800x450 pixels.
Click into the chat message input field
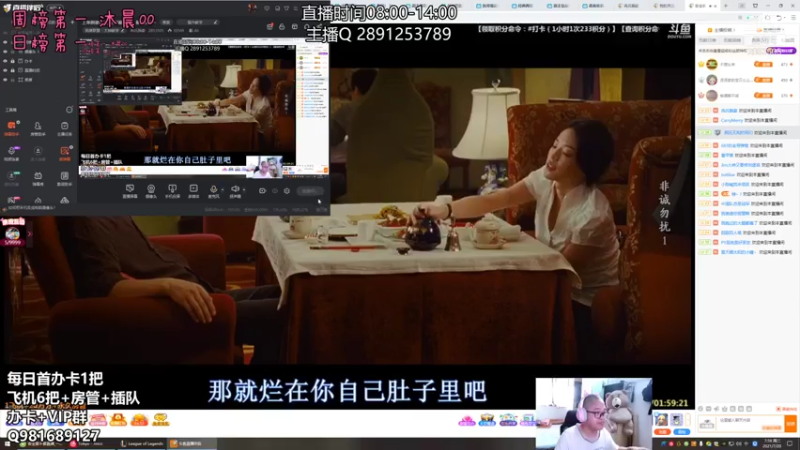coord(751,423)
